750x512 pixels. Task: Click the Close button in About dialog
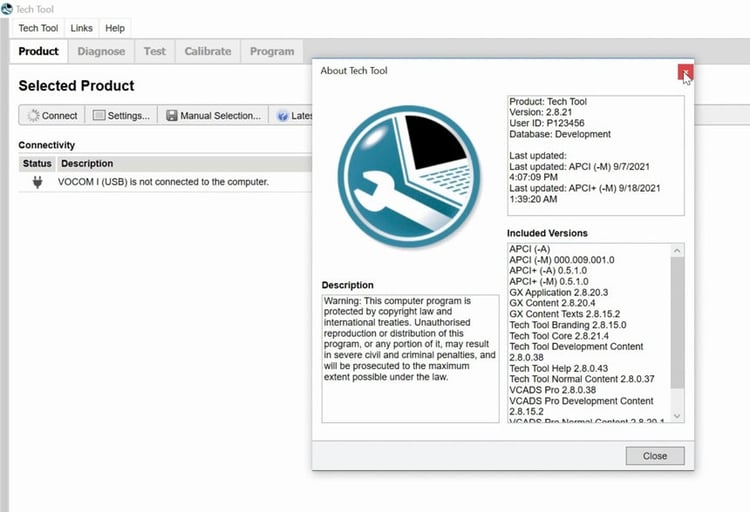(x=655, y=456)
